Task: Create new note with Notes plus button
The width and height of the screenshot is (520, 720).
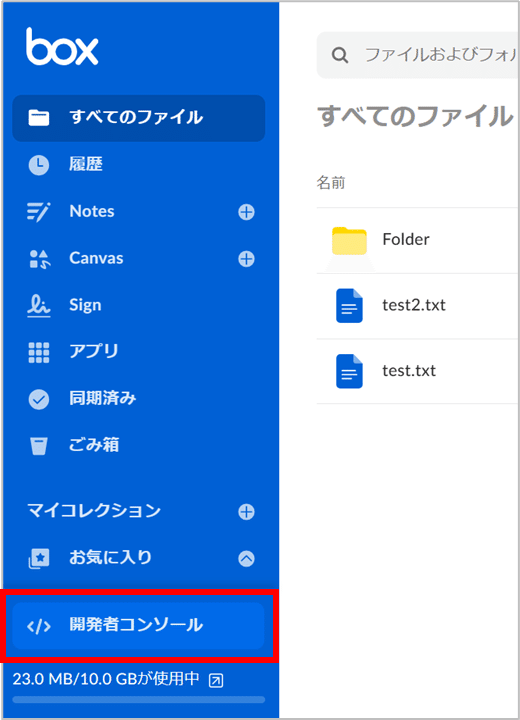Action: (x=246, y=212)
